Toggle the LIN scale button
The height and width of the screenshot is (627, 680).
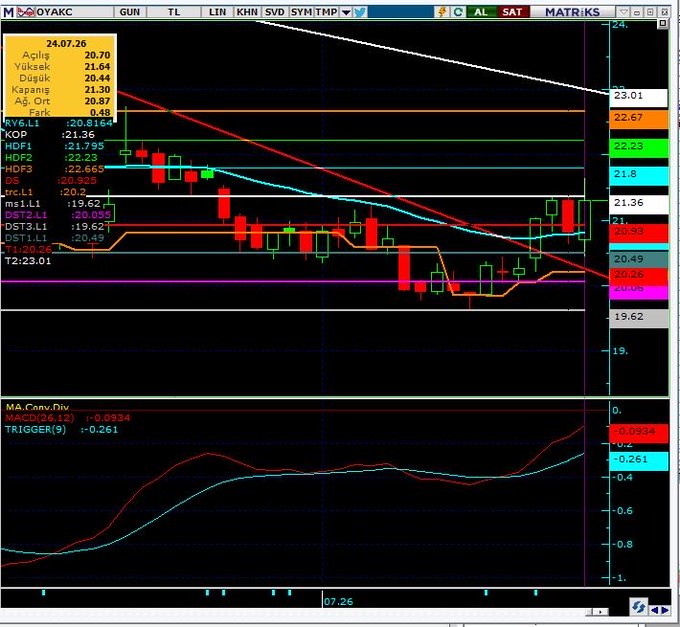pos(217,12)
